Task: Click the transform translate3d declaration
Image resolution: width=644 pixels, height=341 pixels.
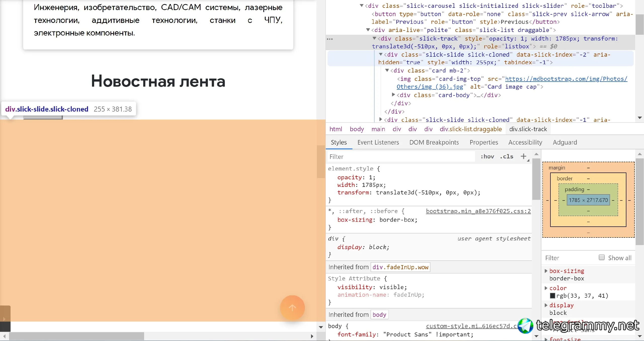Action: 409,192
